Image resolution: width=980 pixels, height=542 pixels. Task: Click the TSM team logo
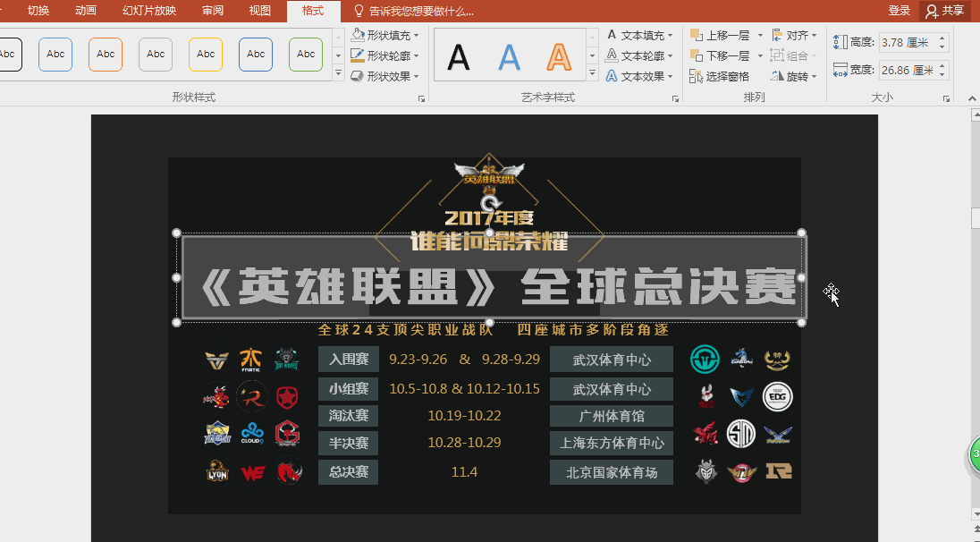pyautogui.click(x=741, y=434)
